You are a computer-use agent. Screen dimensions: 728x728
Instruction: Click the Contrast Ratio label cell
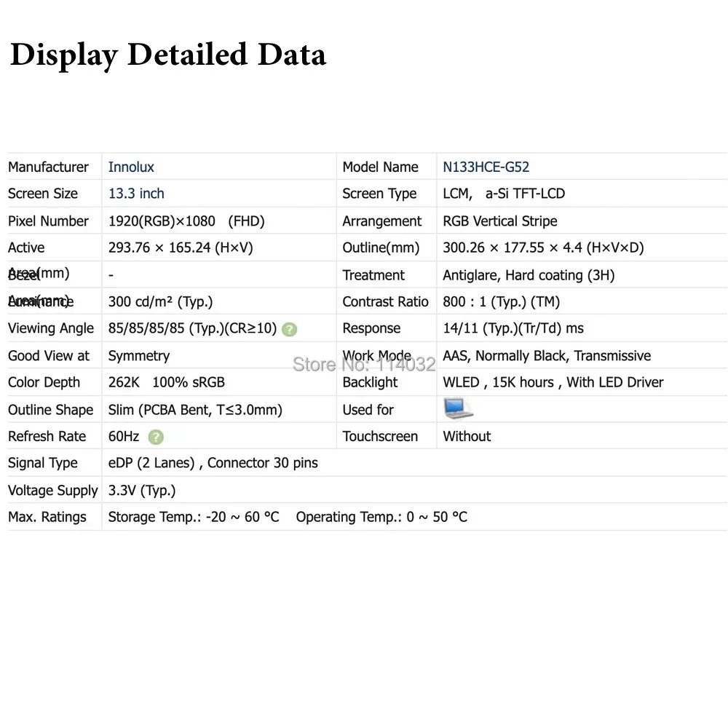pos(385,302)
